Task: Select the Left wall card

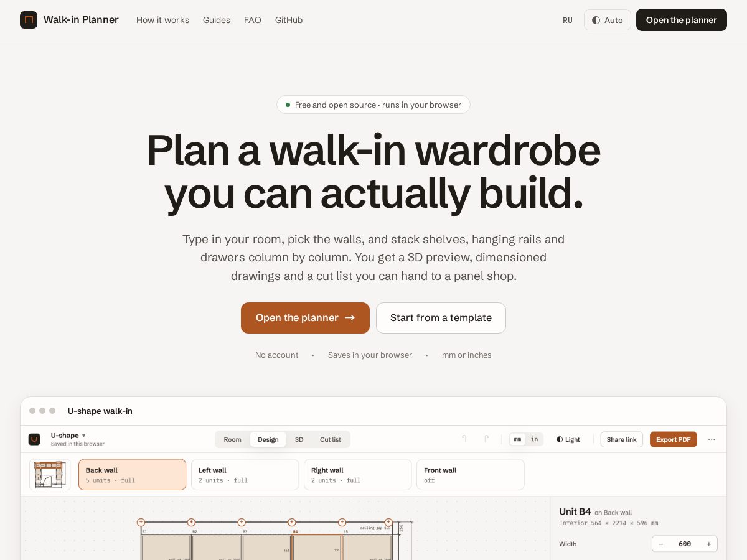Action: click(x=245, y=475)
